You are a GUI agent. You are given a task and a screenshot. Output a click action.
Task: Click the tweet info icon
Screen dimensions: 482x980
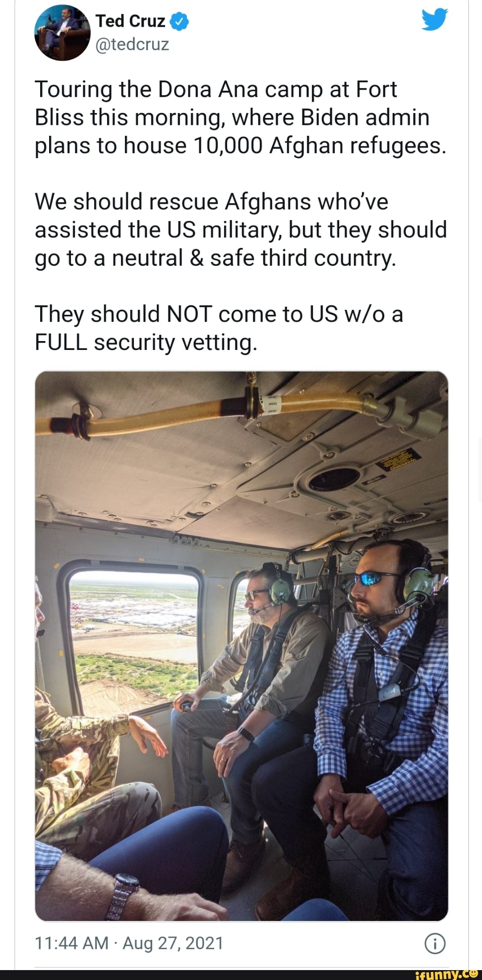[435, 943]
